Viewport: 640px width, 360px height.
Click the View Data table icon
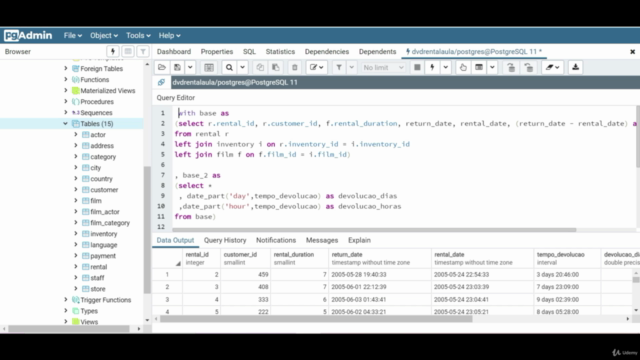pyautogui.click(x=479, y=67)
